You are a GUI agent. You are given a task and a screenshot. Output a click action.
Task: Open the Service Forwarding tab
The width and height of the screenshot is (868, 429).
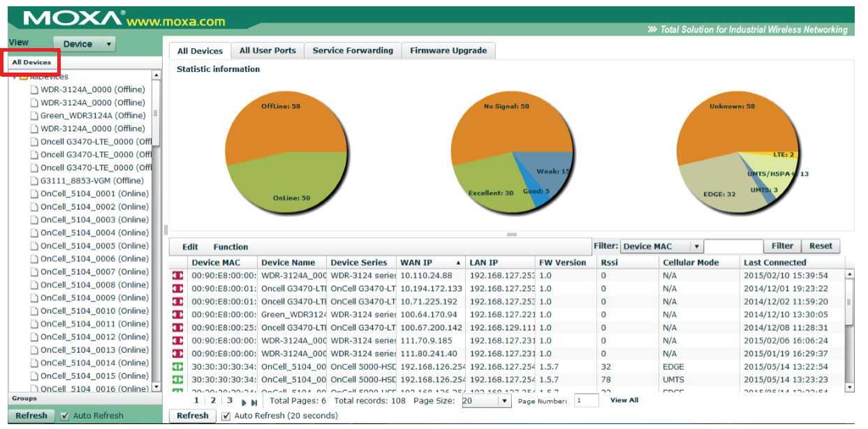click(x=353, y=50)
